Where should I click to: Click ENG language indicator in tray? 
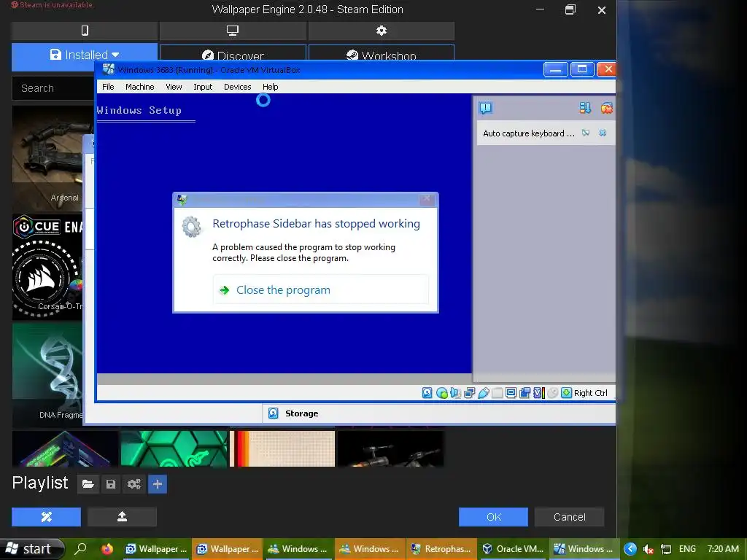coord(687,549)
